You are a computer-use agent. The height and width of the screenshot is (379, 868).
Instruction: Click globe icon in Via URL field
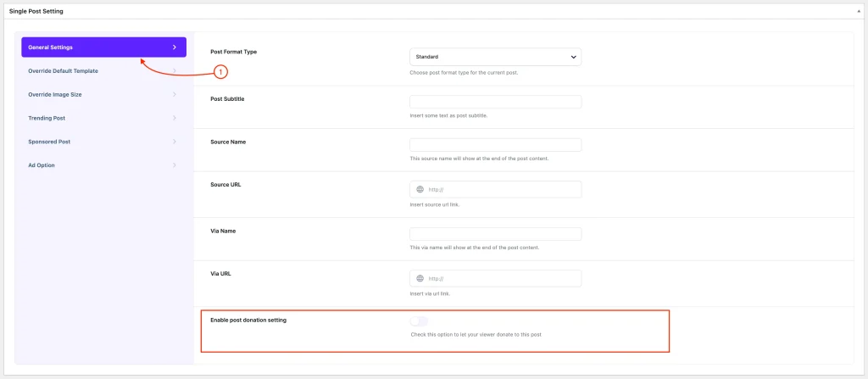tap(420, 278)
